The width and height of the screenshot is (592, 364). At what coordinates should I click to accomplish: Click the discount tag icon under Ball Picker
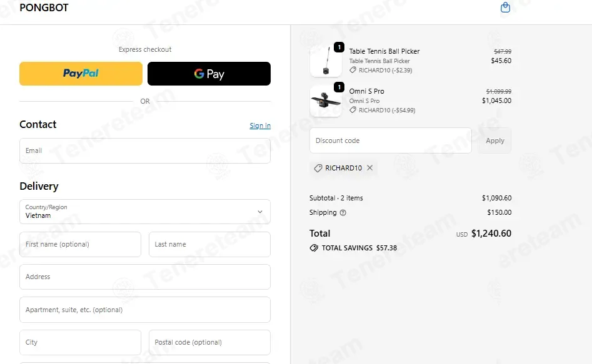(353, 70)
